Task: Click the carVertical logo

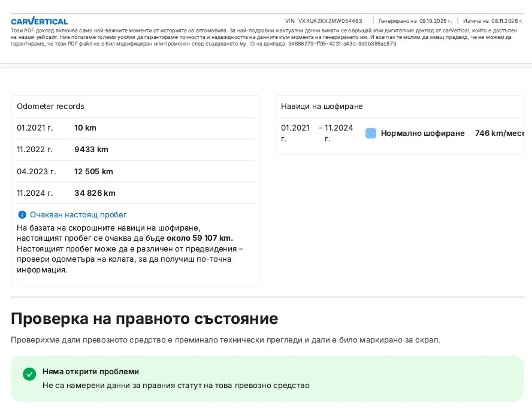Action: [x=40, y=21]
